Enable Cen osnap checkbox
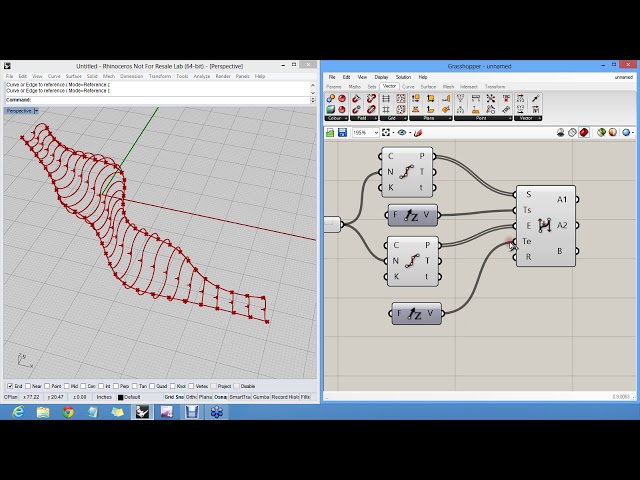Screen dimensions: 640x480 pos(83,386)
